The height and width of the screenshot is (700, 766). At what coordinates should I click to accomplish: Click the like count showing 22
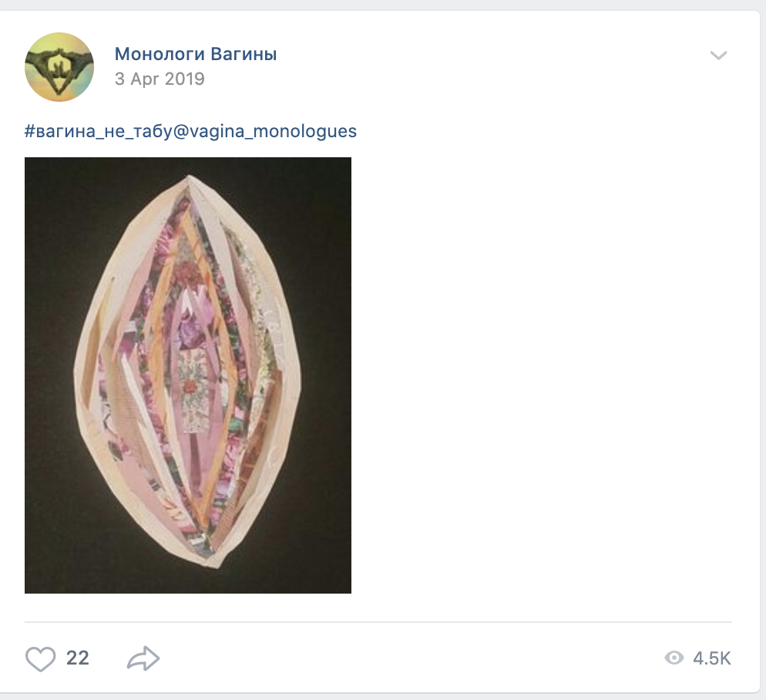pos(78,658)
